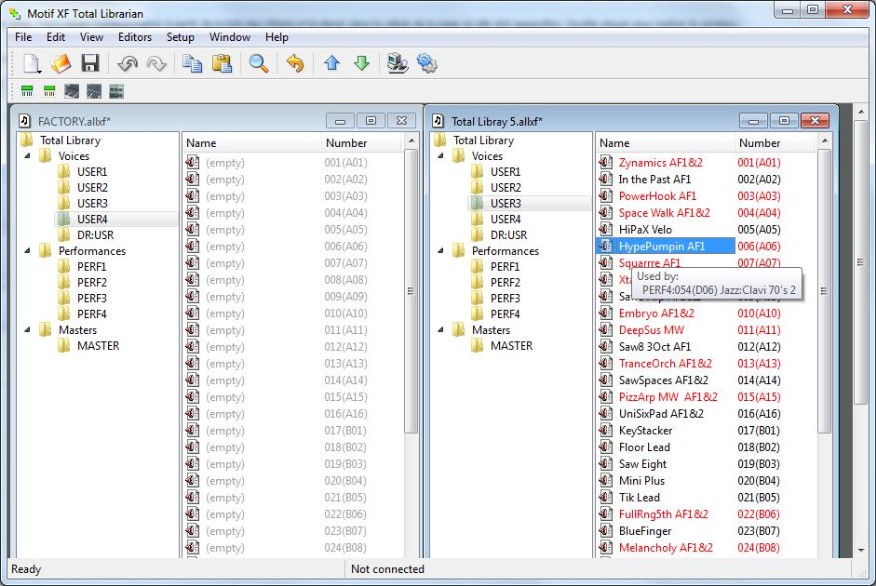The width and height of the screenshot is (876, 586).
Task: Click the computer and synth connection icon
Action: 397,64
